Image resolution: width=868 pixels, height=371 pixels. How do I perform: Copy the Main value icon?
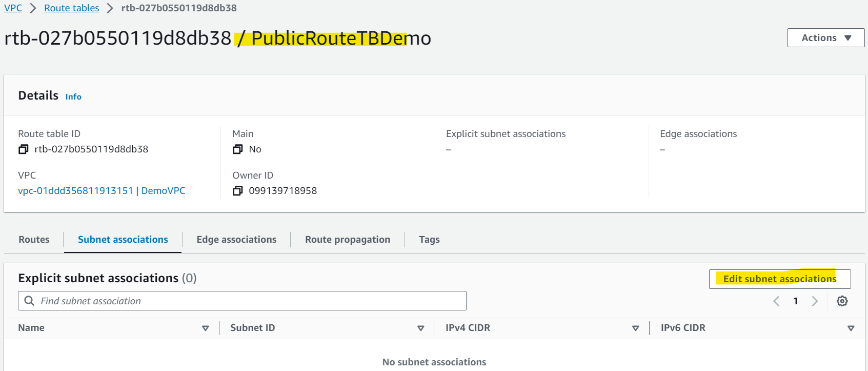coord(237,149)
